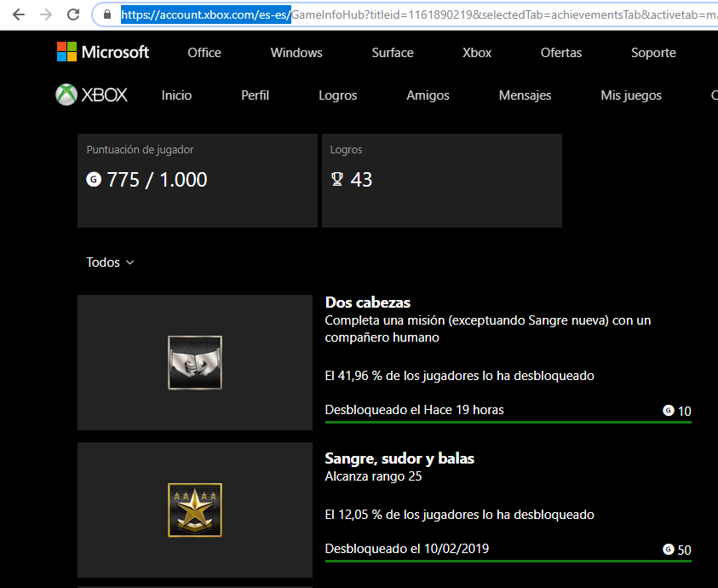Open the Surface menu item
Screen dimensions: 718x588
[393, 53]
